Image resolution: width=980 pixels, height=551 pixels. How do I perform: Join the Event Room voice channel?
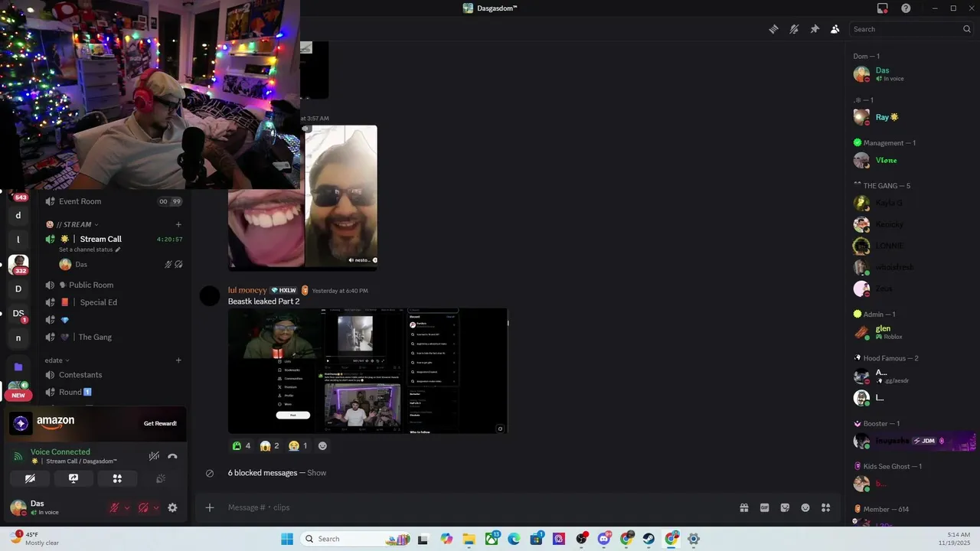click(x=113, y=201)
